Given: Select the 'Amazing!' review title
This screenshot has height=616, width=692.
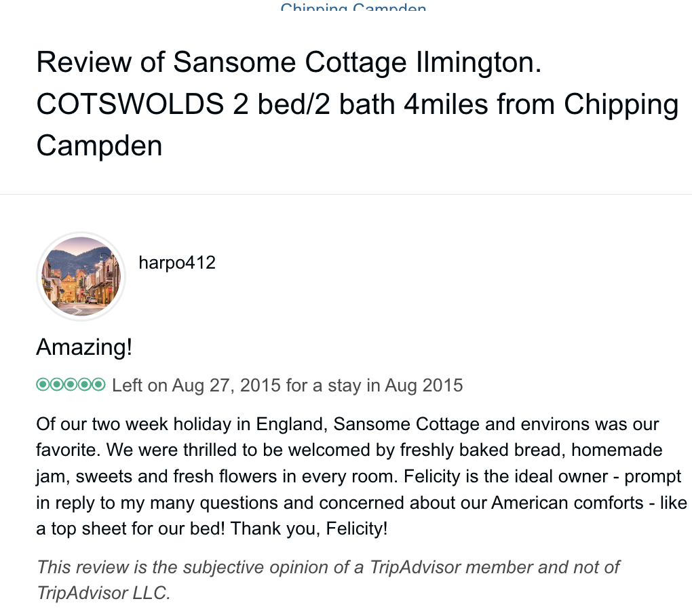Looking at the screenshot, I should pyautogui.click(x=84, y=347).
